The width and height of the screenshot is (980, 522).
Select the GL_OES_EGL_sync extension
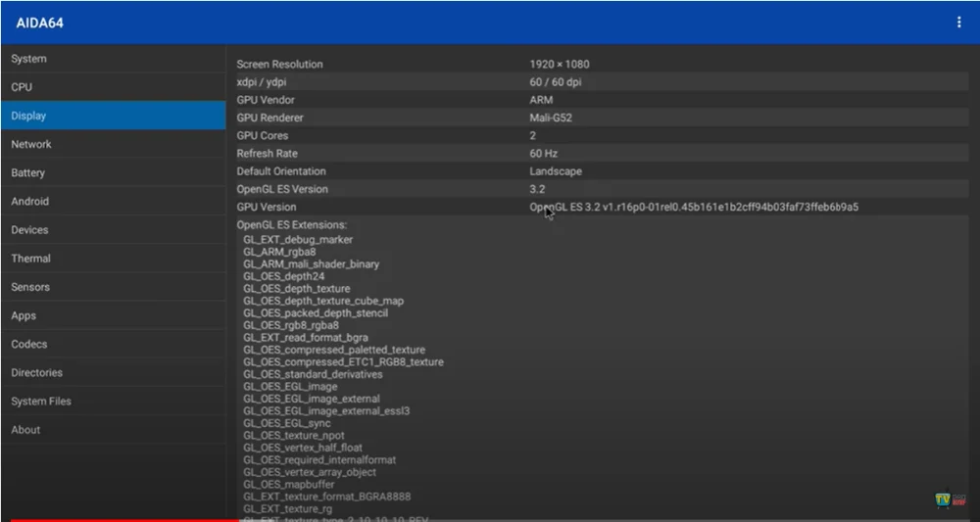click(287, 423)
